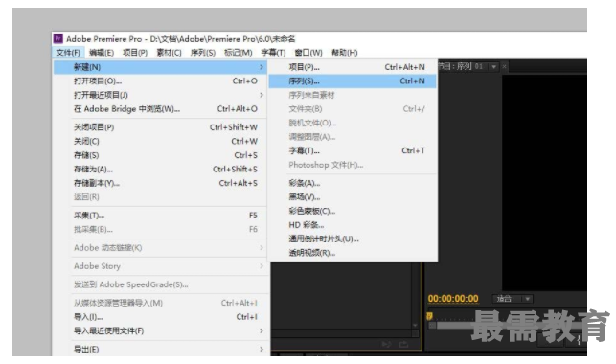
Task: Choose 项目(P)... in the New submenu
Action: point(353,67)
